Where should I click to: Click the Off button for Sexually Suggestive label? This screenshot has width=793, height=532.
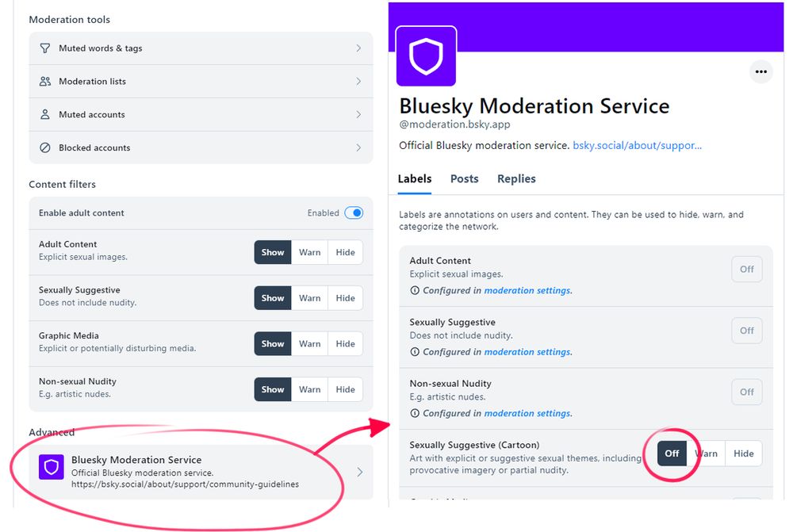tap(747, 331)
